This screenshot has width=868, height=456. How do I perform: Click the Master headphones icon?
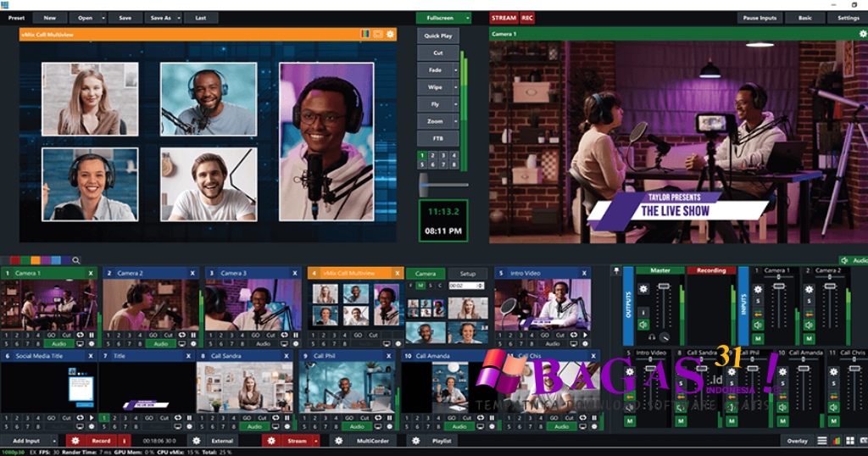click(652, 337)
